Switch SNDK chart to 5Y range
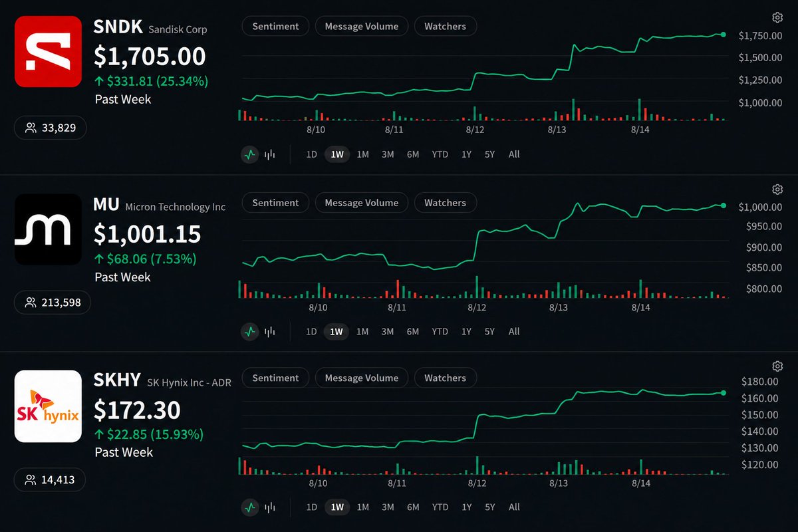The image size is (798, 532). (489, 154)
